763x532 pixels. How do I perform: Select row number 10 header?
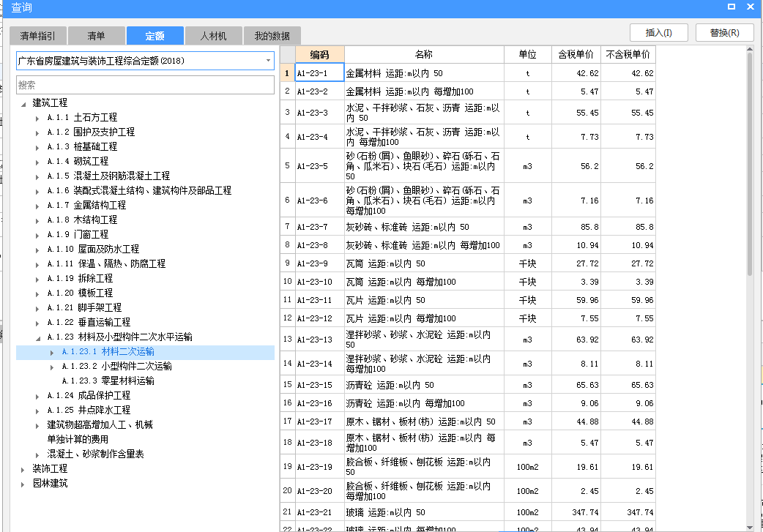[287, 282]
